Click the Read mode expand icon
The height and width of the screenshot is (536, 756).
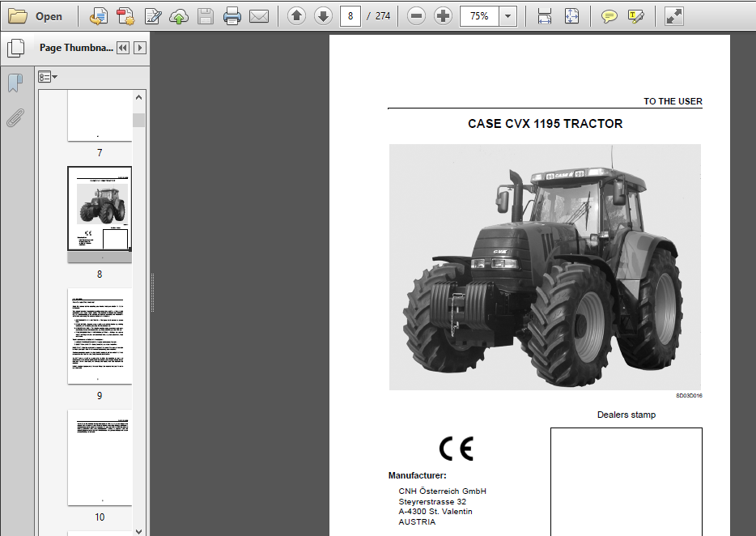pyautogui.click(x=673, y=16)
